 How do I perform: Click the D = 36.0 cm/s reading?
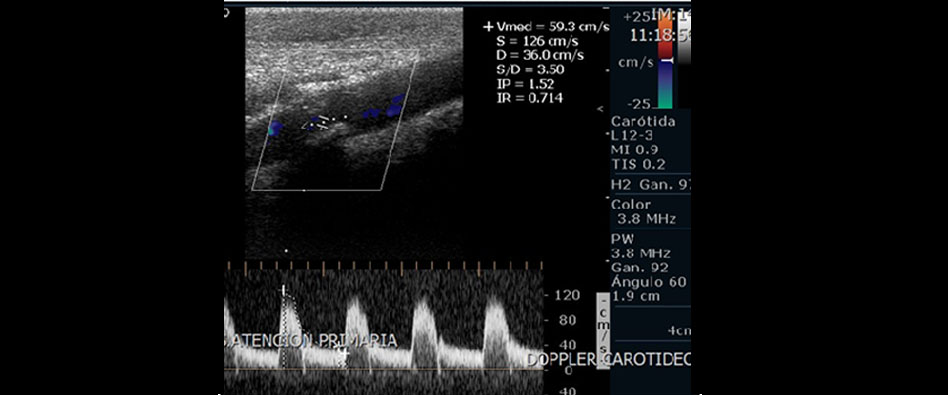(540, 56)
